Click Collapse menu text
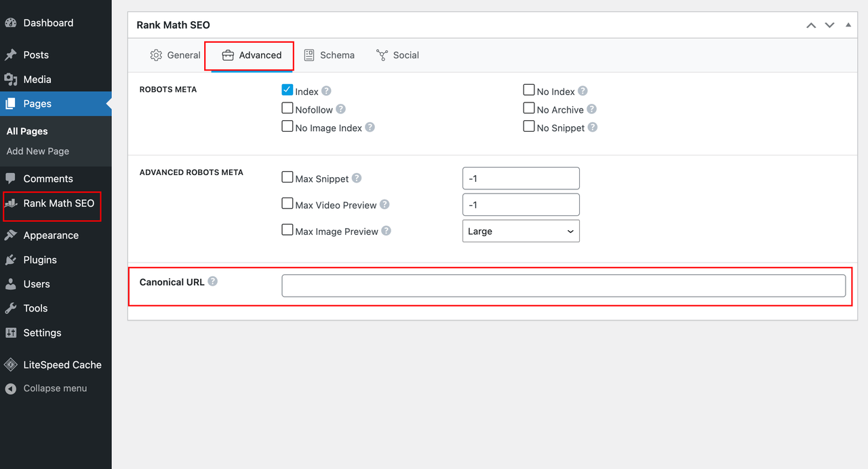The width and height of the screenshot is (868, 469). [55, 389]
